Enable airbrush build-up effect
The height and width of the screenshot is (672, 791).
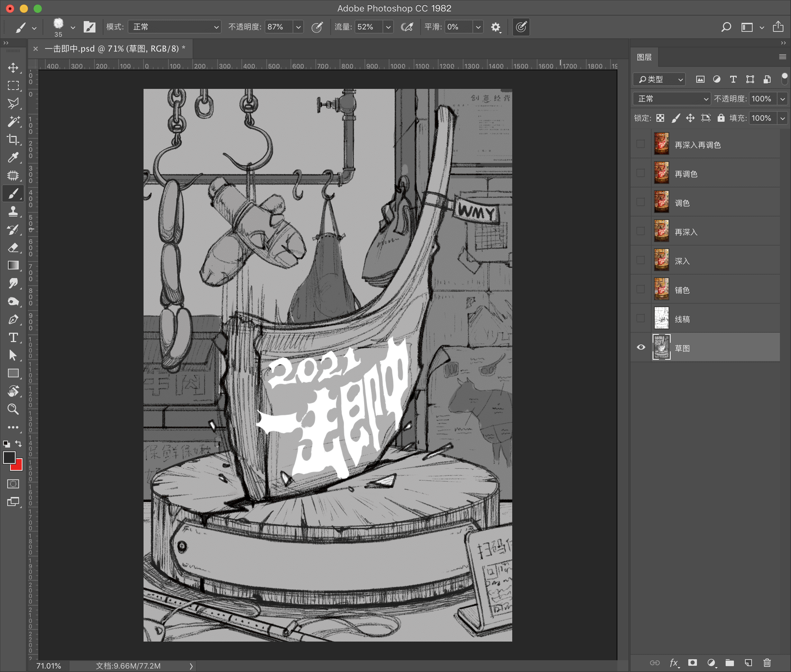coord(407,27)
